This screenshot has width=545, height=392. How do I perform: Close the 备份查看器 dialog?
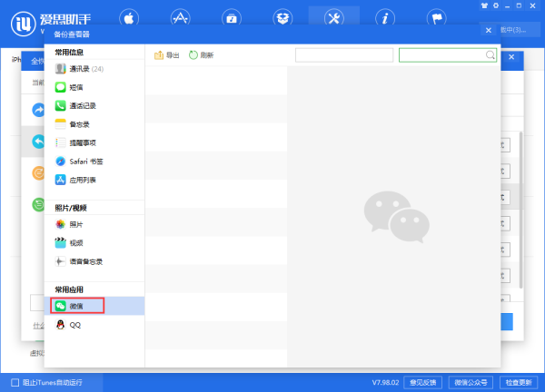click(489, 31)
